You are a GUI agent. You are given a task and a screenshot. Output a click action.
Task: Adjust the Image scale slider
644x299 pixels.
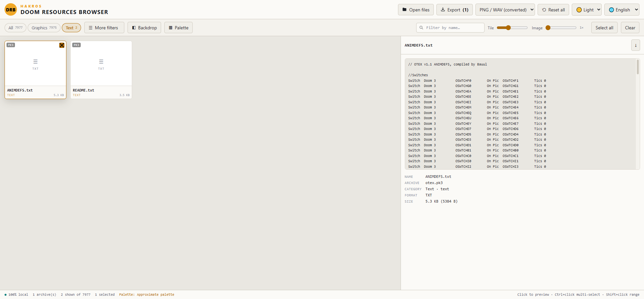(561, 28)
